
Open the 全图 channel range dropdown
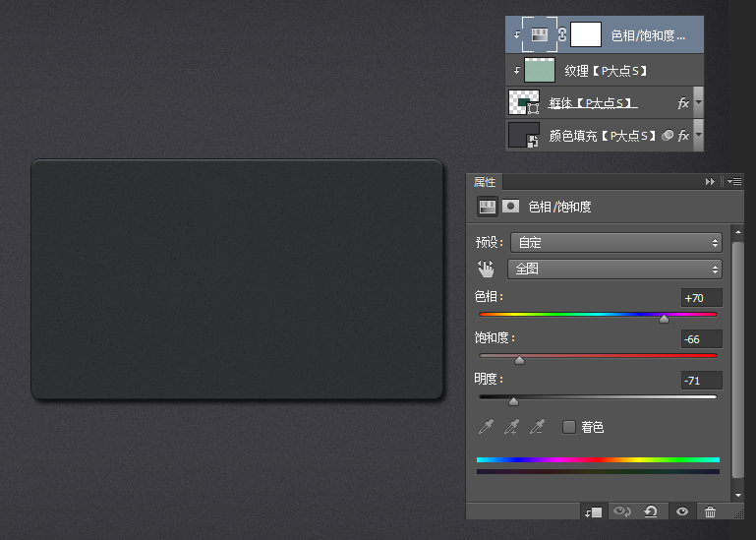pos(614,269)
